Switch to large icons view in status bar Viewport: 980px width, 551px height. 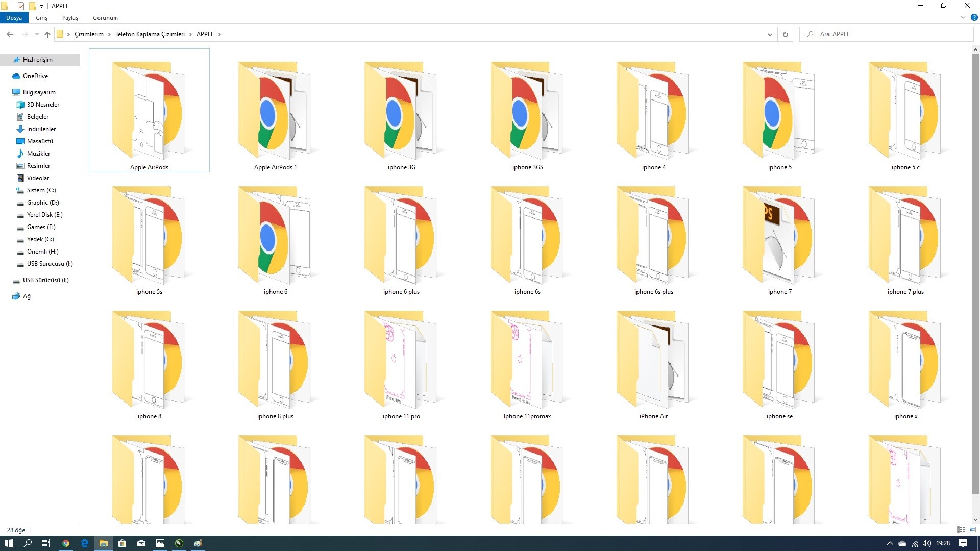pos(972,530)
